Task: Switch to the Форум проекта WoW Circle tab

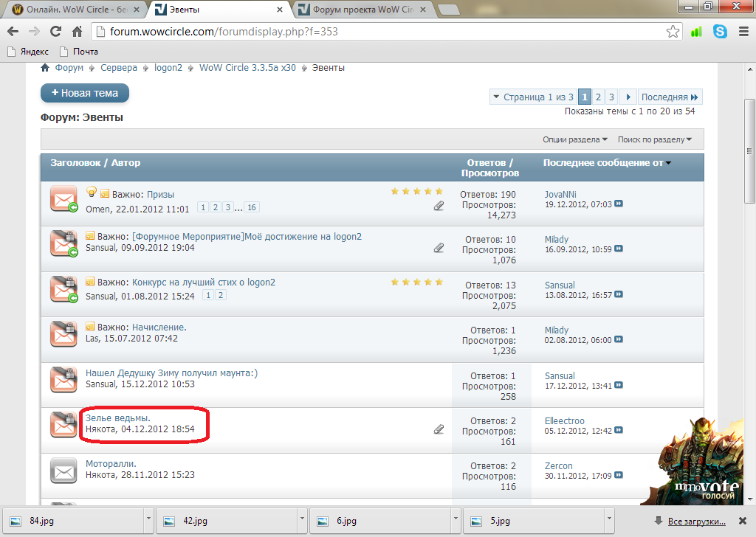Action: click(x=363, y=10)
